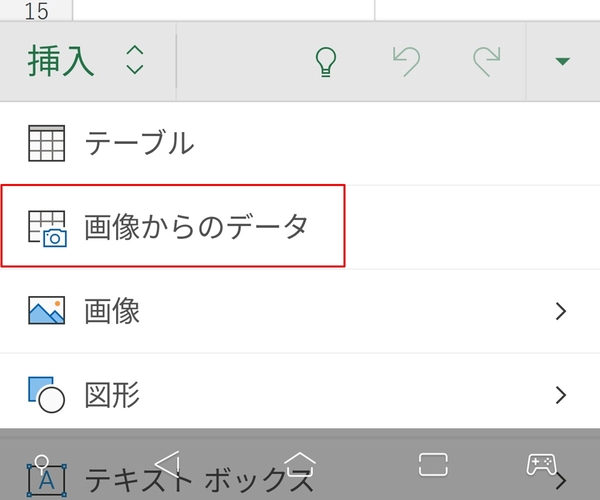Image resolution: width=600 pixels, height=500 pixels.
Task: Expand the 図形 submenu chevron
Action: click(x=561, y=394)
